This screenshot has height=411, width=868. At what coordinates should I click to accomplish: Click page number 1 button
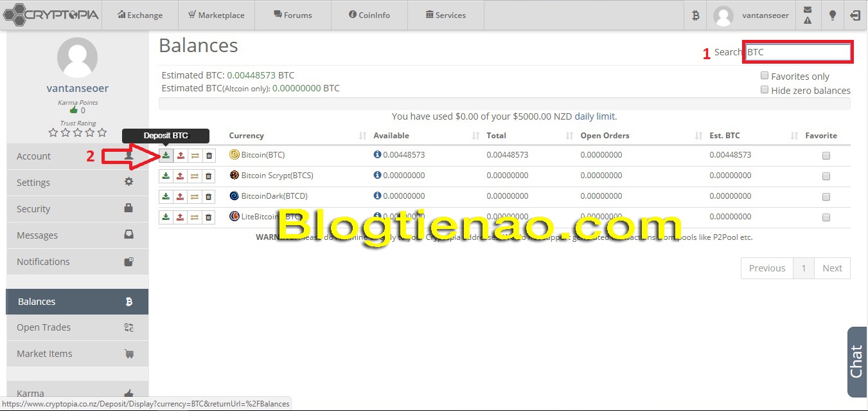point(803,268)
